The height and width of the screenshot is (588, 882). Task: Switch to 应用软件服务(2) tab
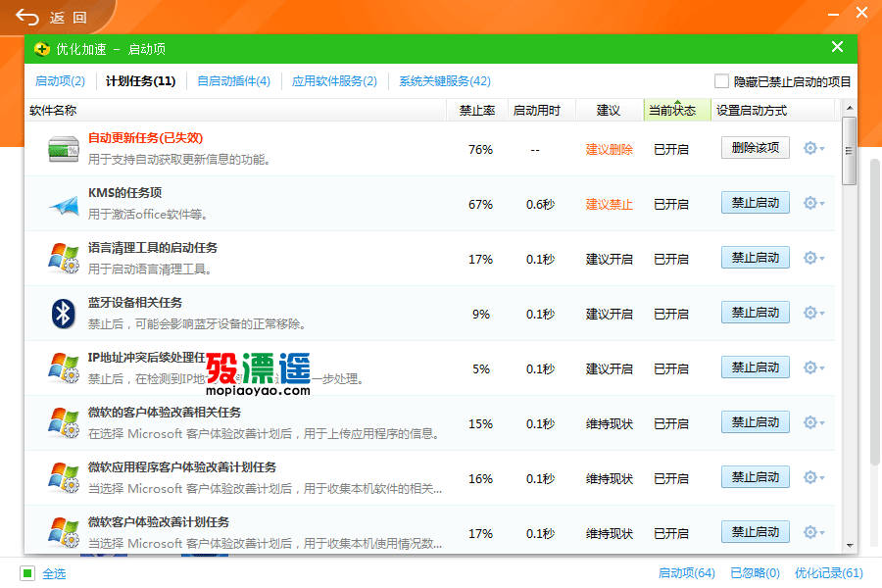(334, 81)
